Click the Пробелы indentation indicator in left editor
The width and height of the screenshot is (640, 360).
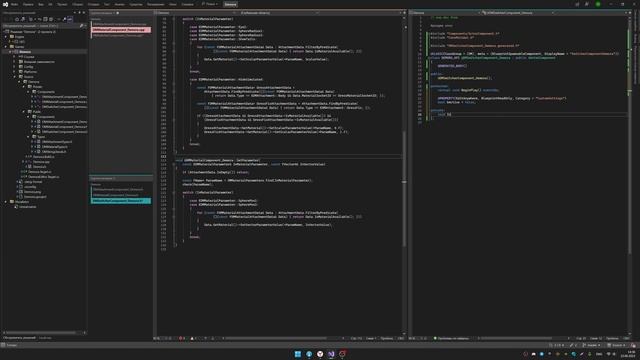(x=386, y=338)
